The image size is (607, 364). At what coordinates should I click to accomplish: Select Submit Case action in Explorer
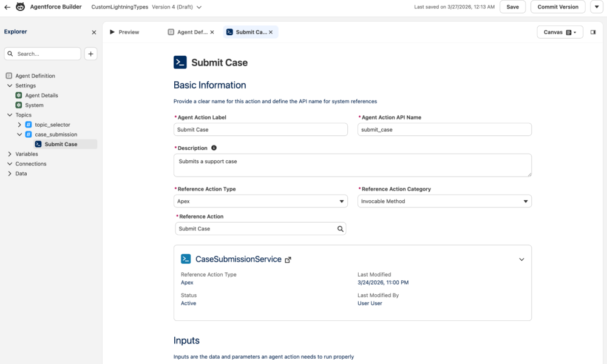[61, 144]
